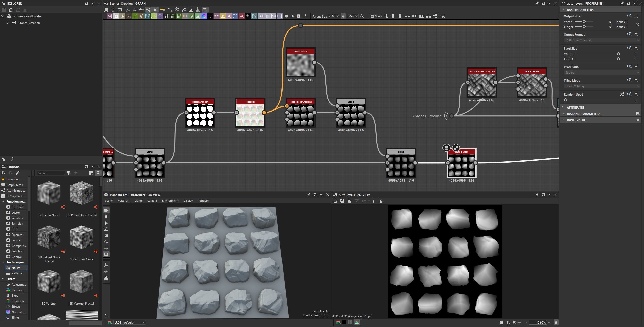Viewport: 644px width, 327px height.
Task: Click the magnifier search icon in graph toolbar
Action: click(134, 10)
